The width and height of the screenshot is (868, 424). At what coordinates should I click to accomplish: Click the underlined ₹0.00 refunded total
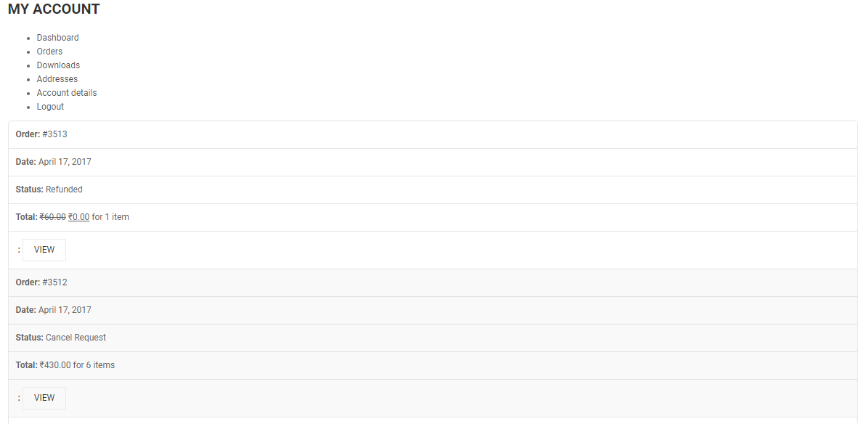[78, 217]
